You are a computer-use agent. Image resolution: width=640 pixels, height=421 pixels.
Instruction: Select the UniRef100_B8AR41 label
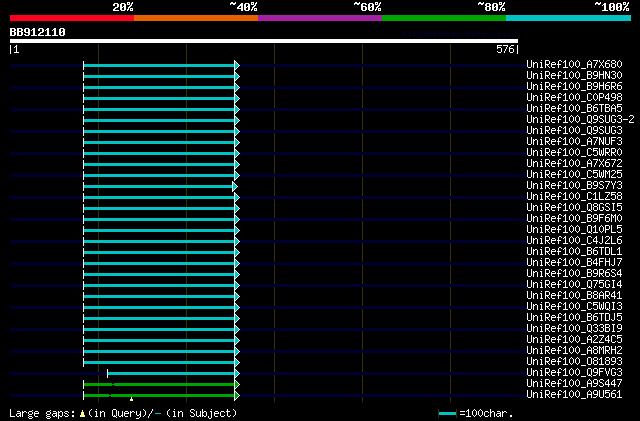(x=574, y=296)
